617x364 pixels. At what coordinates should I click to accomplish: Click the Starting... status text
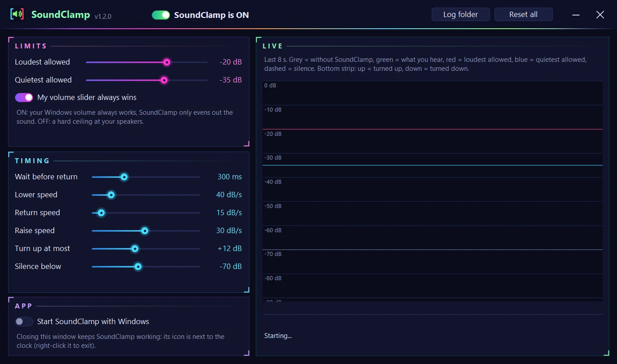click(x=278, y=336)
